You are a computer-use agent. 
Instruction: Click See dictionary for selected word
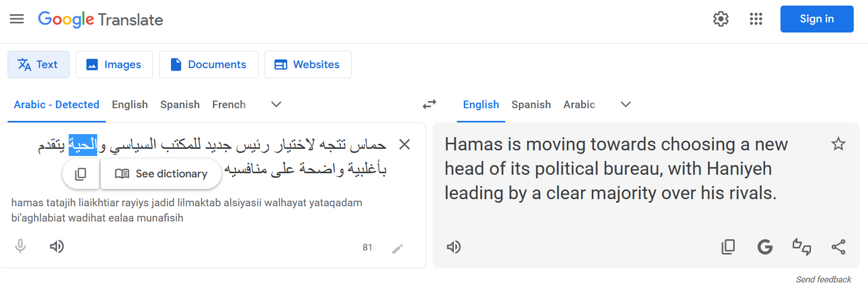tap(161, 174)
